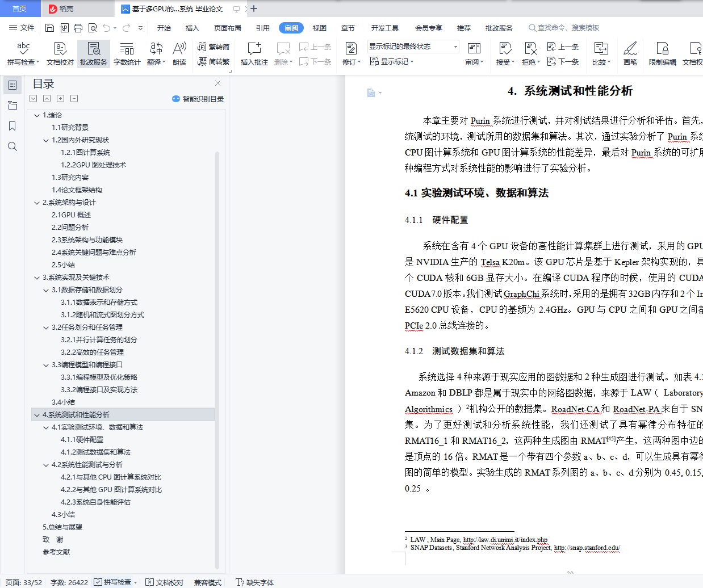The width and height of the screenshot is (703, 588).
Task: Collapse the 3.3编程模型和编程接口 node
Action: 46,365
